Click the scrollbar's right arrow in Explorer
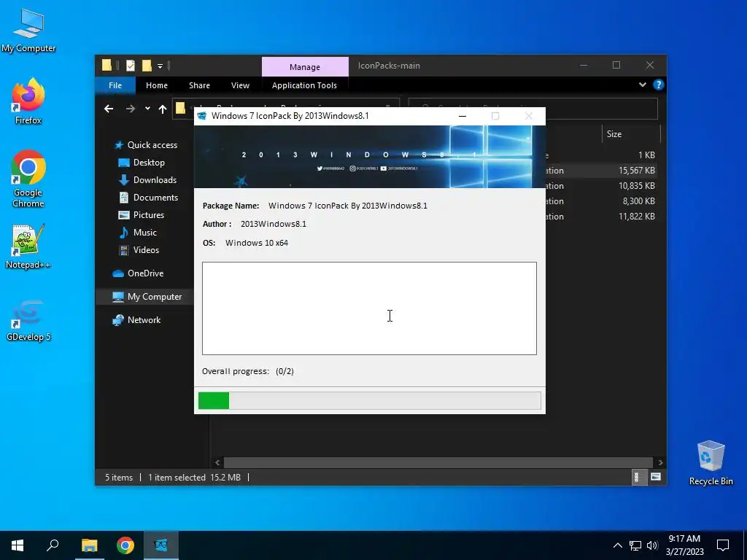Screen dimensions: 747x560 coord(660,462)
